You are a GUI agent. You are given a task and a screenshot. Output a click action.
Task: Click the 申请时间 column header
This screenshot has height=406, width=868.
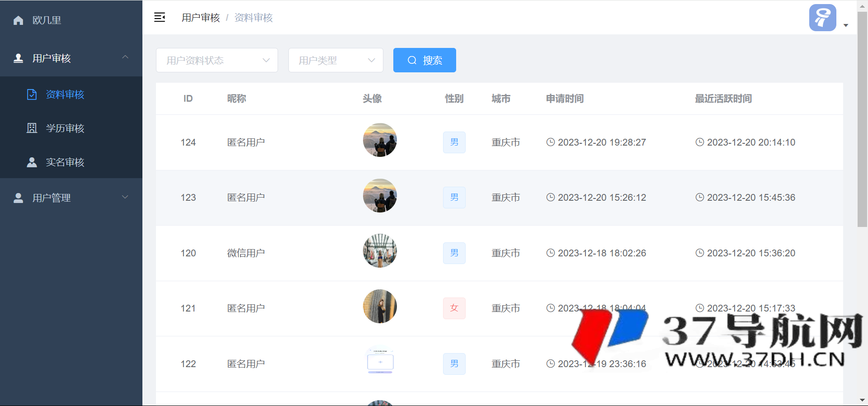[565, 99]
